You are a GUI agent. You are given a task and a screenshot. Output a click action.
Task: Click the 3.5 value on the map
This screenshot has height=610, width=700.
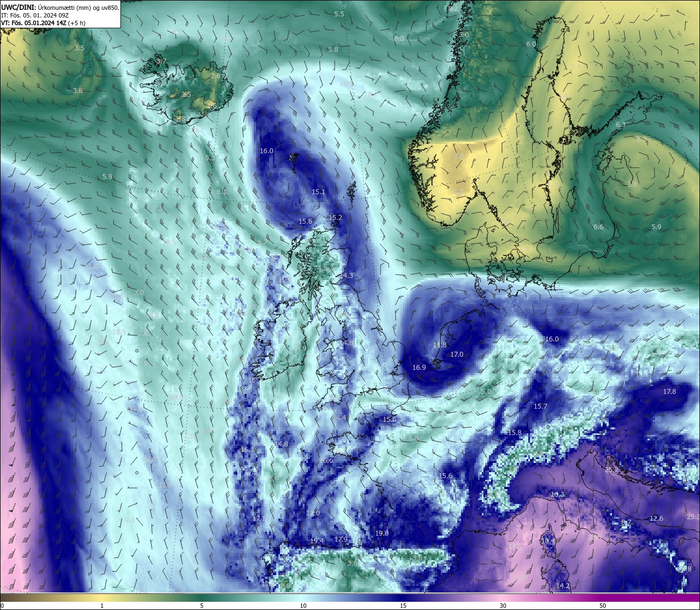click(79, 48)
